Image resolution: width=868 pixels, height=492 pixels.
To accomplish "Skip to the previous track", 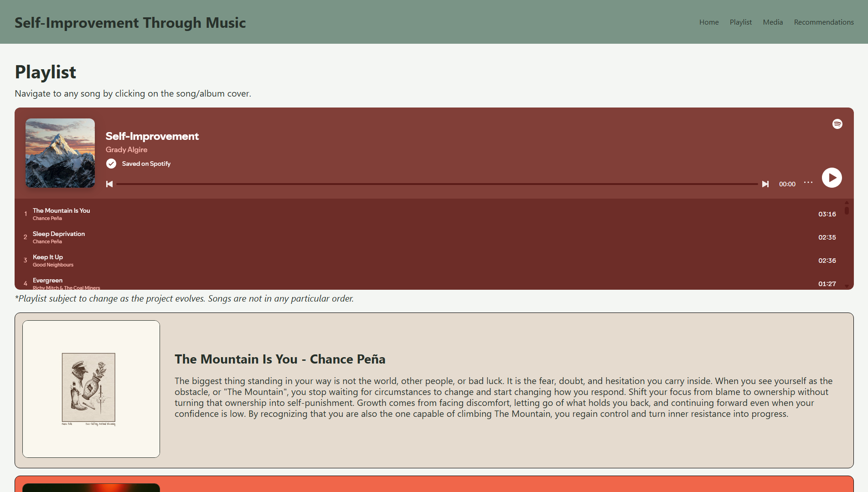I will click(x=109, y=184).
